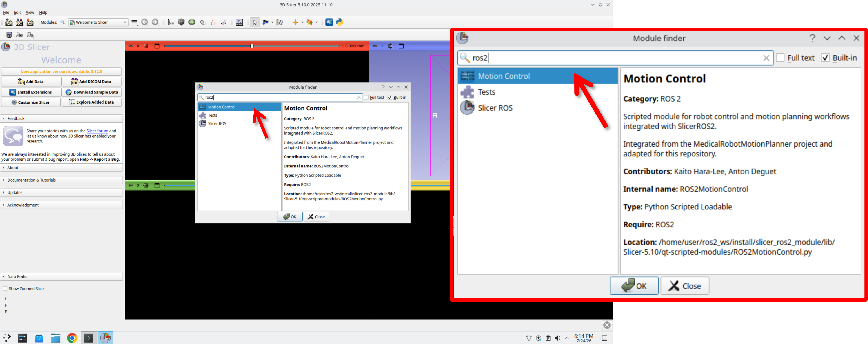Screen dimensions: 868x345
Task: Click the ros2 search field in smaller dialog
Action: (x=280, y=97)
